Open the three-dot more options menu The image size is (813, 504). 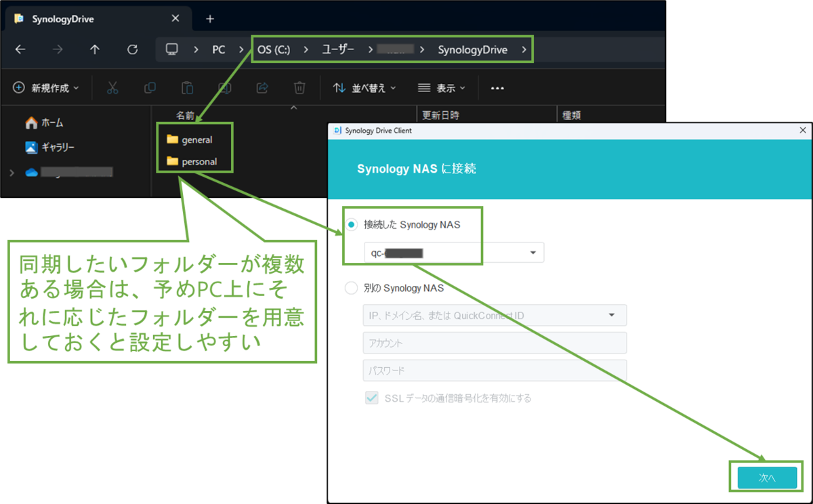click(x=498, y=88)
